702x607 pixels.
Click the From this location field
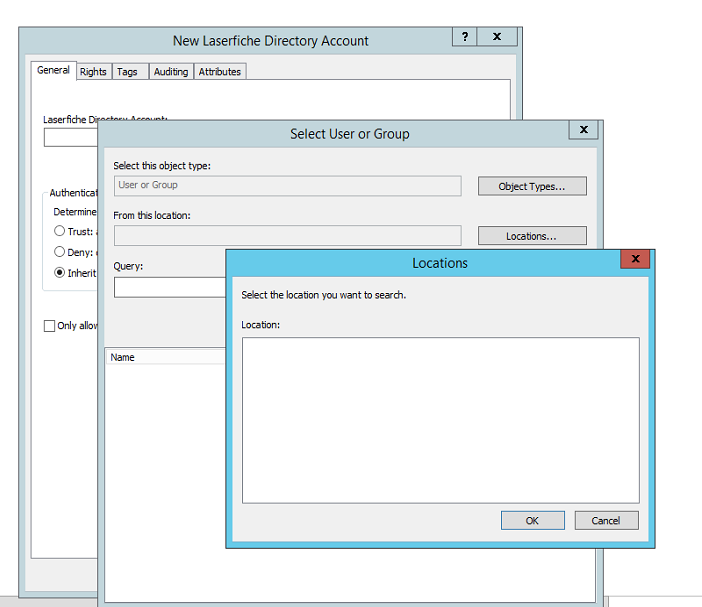287,235
